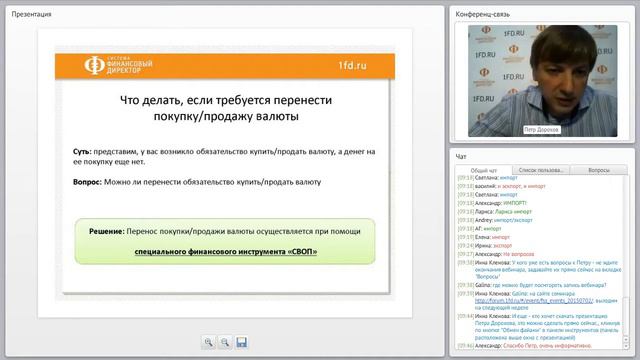Save the presentation with the floppy disk icon

(x=241, y=342)
